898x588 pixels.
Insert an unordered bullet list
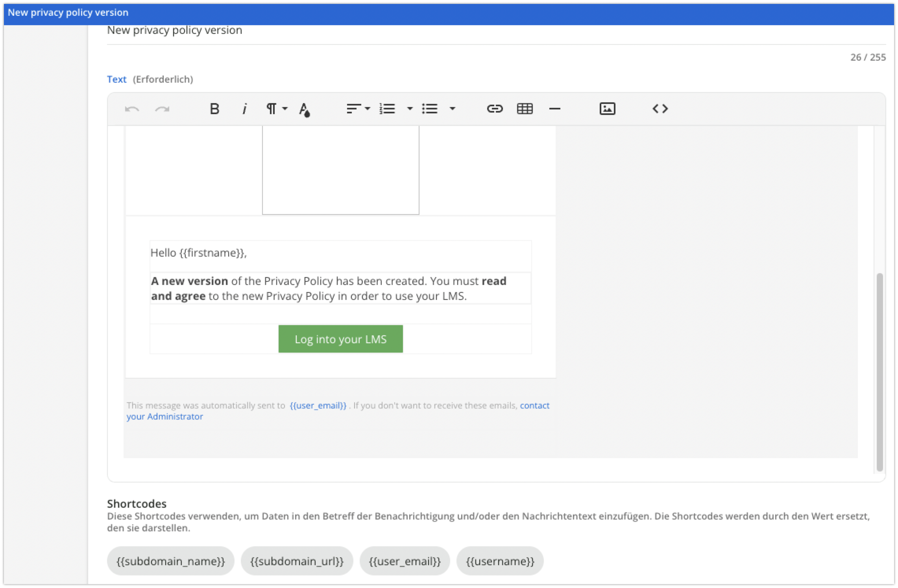(430, 109)
